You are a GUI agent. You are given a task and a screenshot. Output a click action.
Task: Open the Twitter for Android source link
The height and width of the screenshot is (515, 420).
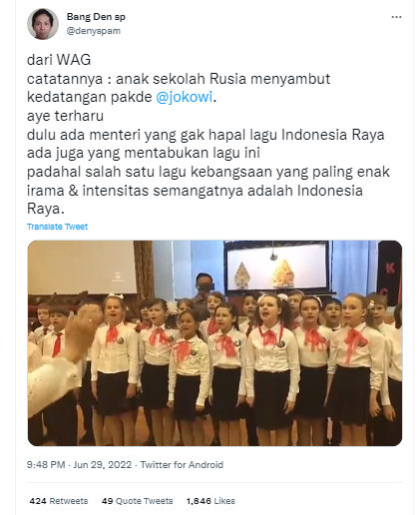(x=182, y=464)
